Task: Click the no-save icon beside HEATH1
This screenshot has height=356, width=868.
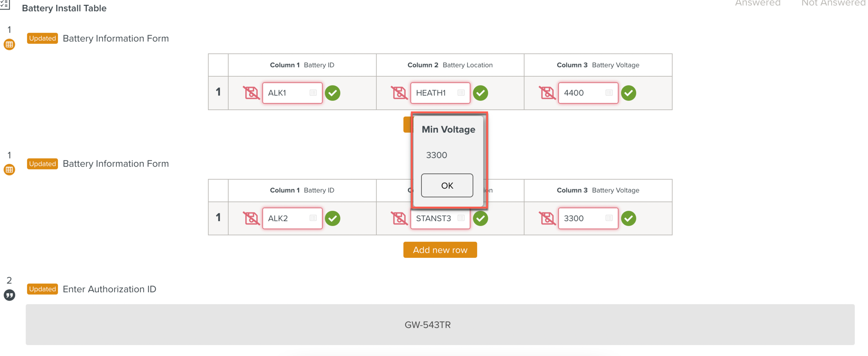Action: click(399, 93)
